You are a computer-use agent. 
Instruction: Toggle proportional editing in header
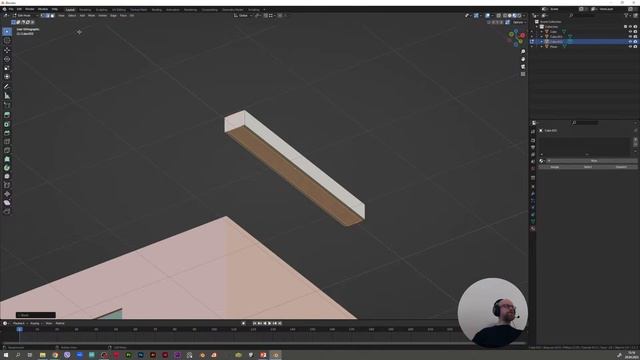pyautogui.click(x=280, y=16)
